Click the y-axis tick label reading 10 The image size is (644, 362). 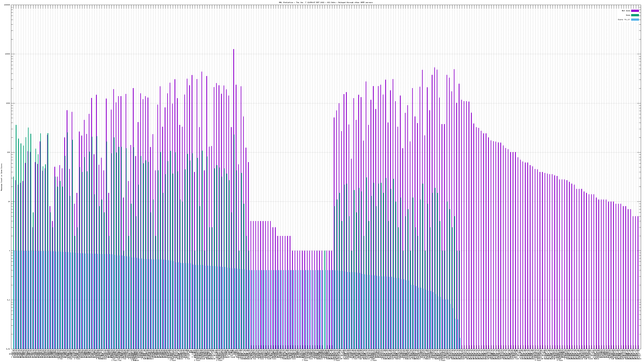click(9, 202)
